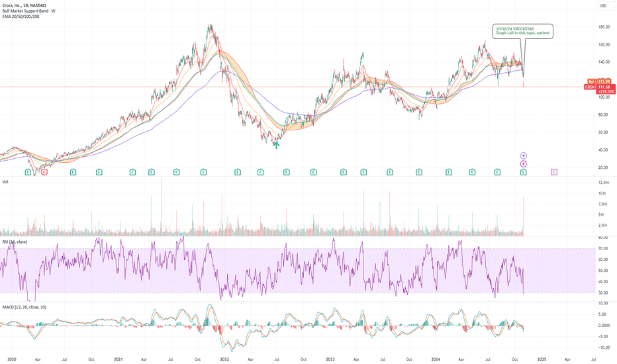The image size is (617, 364).
Task: Click the purple lightning bolt circle icon
Action: tap(524, 163)
